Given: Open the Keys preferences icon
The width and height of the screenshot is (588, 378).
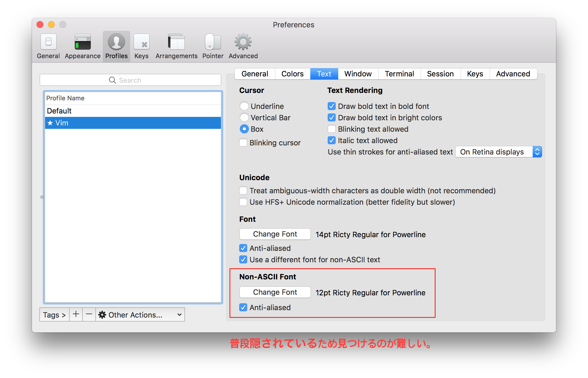Looking at the screenshot, I should point(141,46).
